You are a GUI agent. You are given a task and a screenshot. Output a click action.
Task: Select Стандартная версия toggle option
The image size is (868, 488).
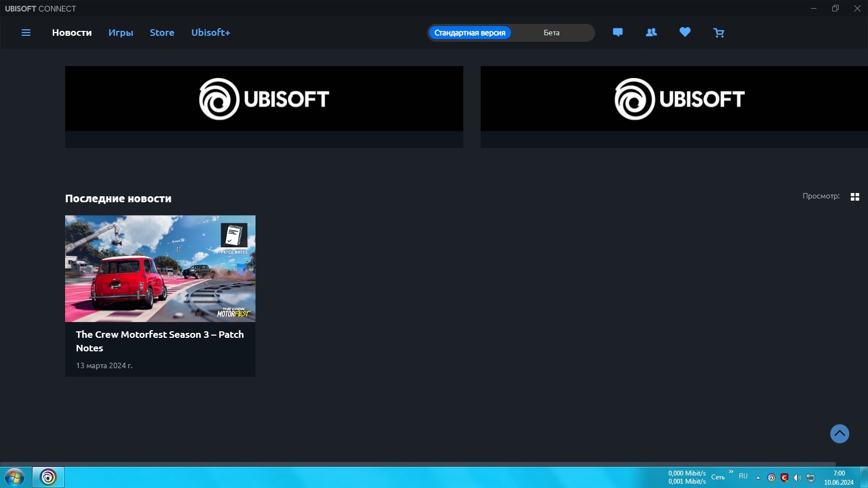coord(470,33)
